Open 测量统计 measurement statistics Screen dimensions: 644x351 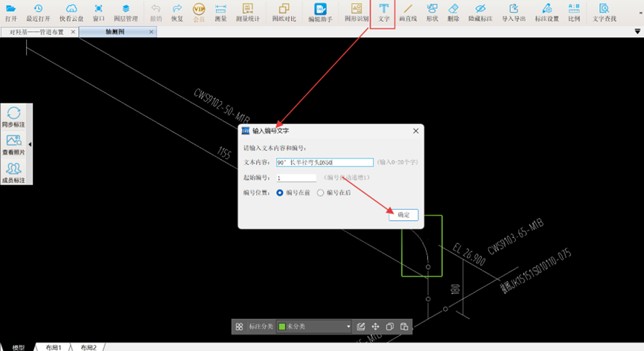coord(248,13)
